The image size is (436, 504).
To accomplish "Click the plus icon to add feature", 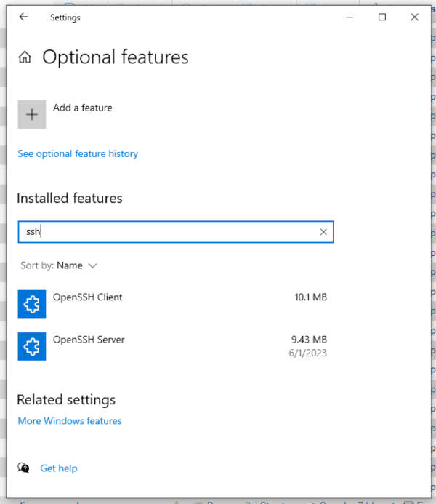I will click(x=32, y=115).
